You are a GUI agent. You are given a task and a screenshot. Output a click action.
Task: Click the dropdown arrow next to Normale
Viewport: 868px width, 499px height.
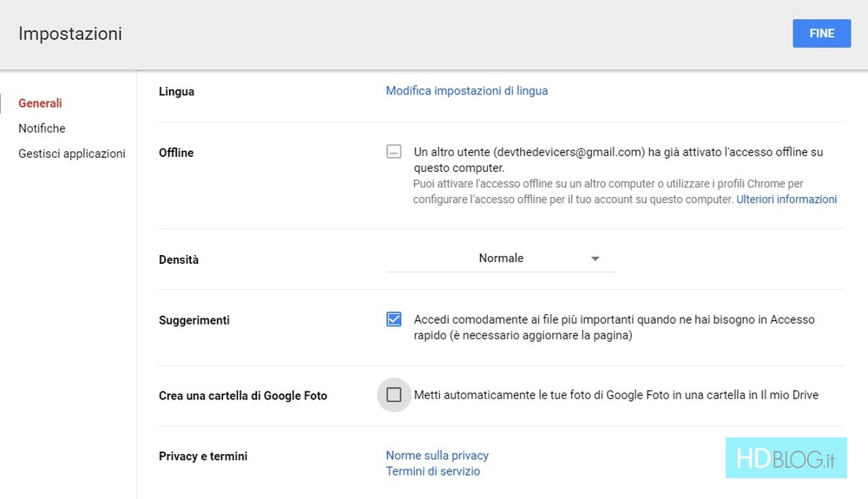[595, 259]
